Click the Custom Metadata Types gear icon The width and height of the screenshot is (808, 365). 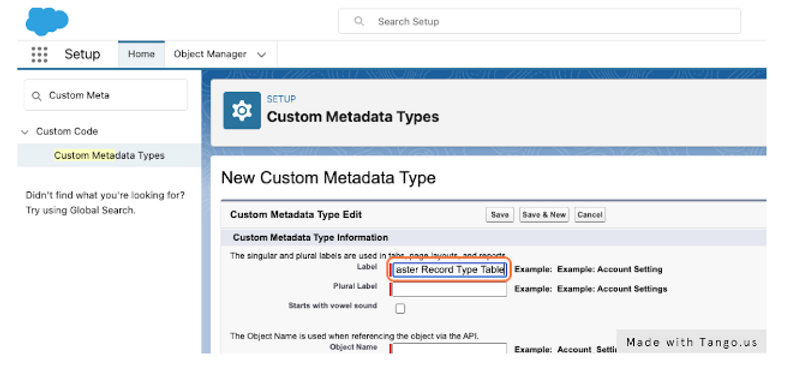(242, 110)
